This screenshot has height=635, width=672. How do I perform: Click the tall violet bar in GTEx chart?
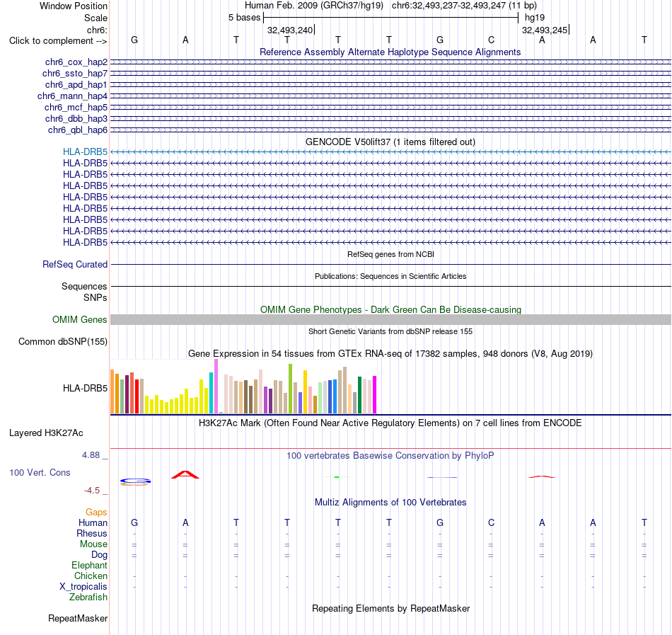click(216, 386)
